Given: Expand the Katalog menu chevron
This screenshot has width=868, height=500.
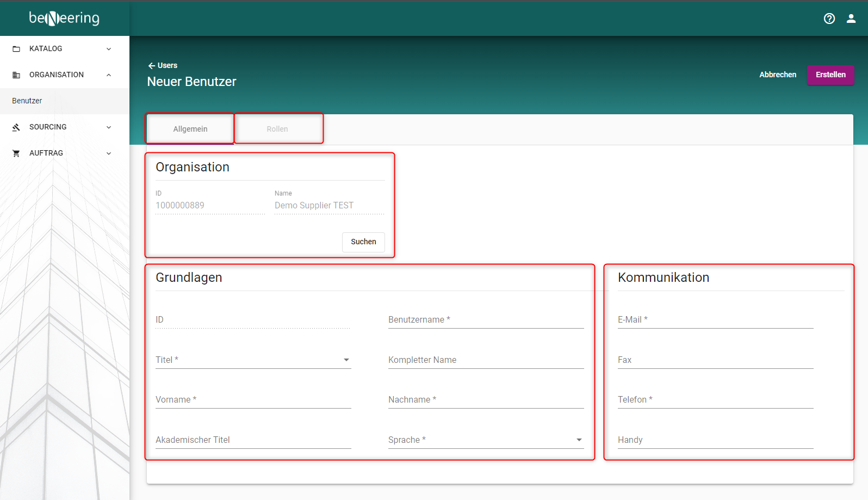Looking at the screenshot, I should [x=109, y=49].
